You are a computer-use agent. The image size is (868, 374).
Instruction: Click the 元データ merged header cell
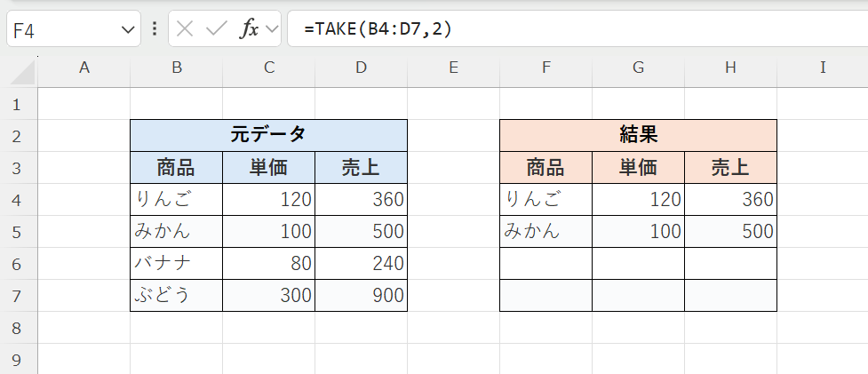click(x=268, y=135)
